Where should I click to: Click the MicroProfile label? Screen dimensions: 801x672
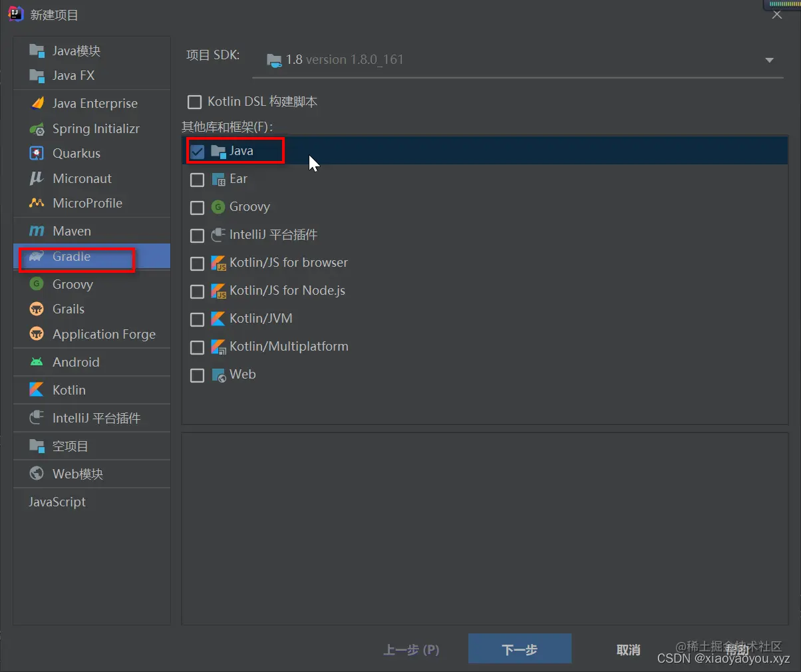(x=87, y=203)
